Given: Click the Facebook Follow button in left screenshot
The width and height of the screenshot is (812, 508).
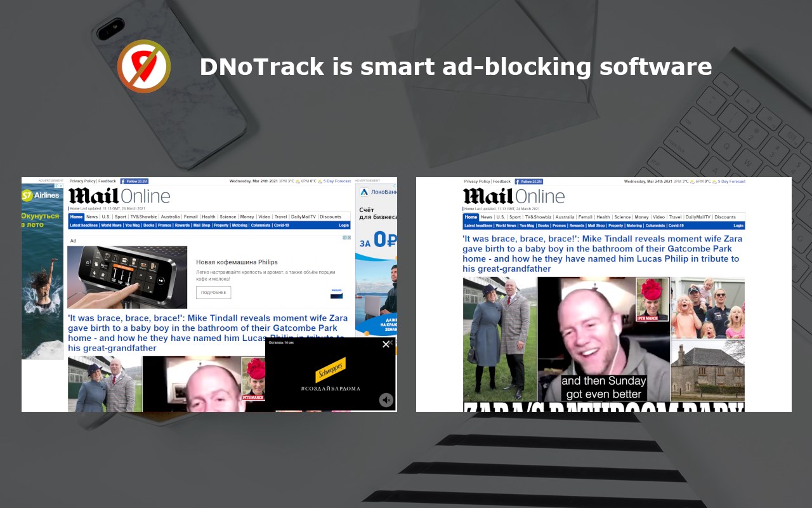Looking at the screenshot, I should click(134, 181).
